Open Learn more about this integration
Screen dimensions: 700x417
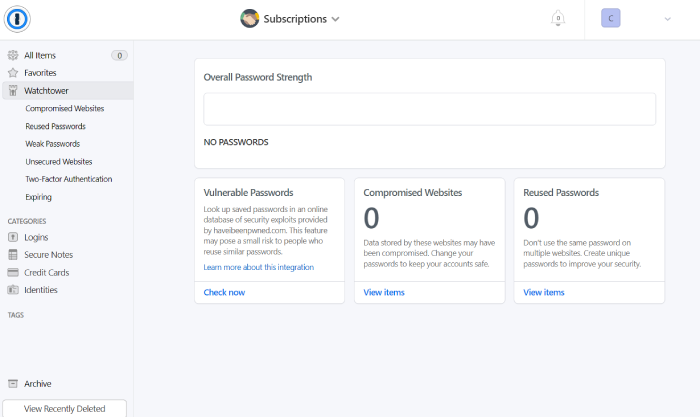coord(258,267)
